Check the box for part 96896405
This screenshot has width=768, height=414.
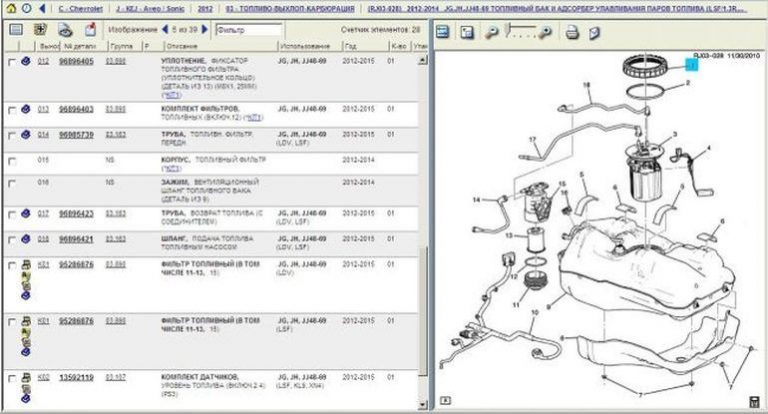coord(11,62)
